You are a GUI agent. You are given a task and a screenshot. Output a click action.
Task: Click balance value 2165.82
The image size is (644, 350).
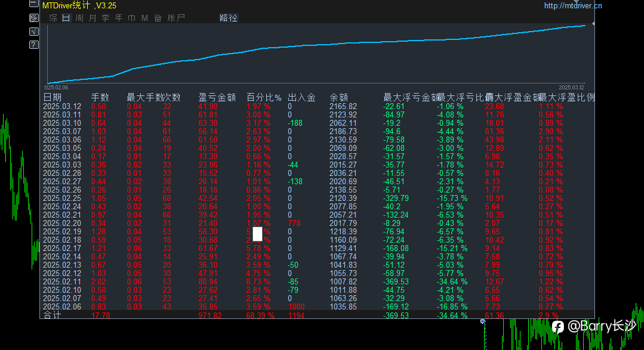pos(343,106)
